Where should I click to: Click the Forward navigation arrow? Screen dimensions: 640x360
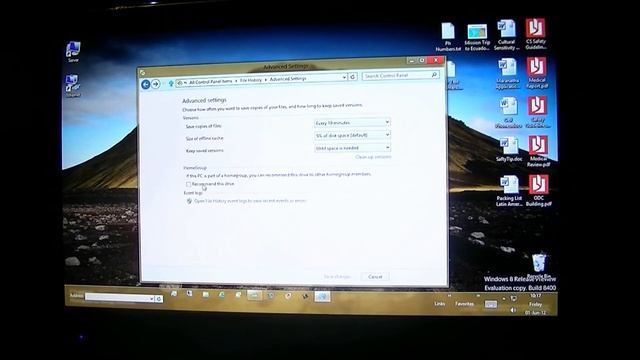[156, 84]
